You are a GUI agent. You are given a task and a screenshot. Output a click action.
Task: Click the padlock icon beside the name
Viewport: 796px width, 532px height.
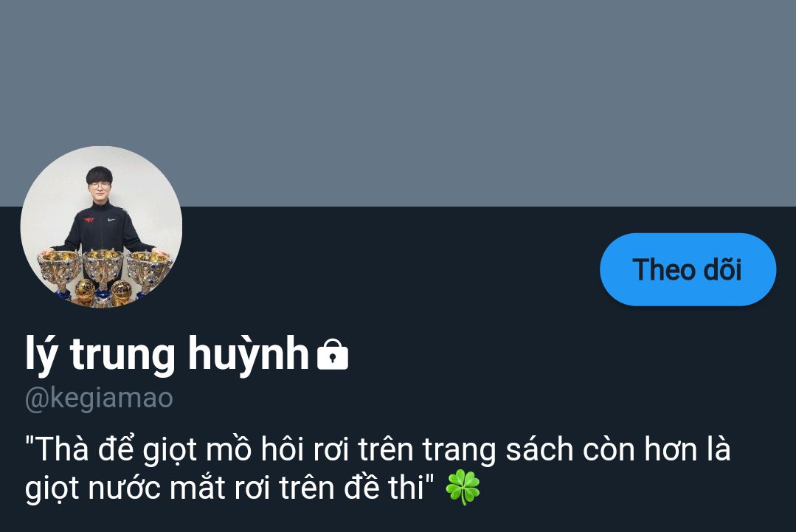coord(333,353)
